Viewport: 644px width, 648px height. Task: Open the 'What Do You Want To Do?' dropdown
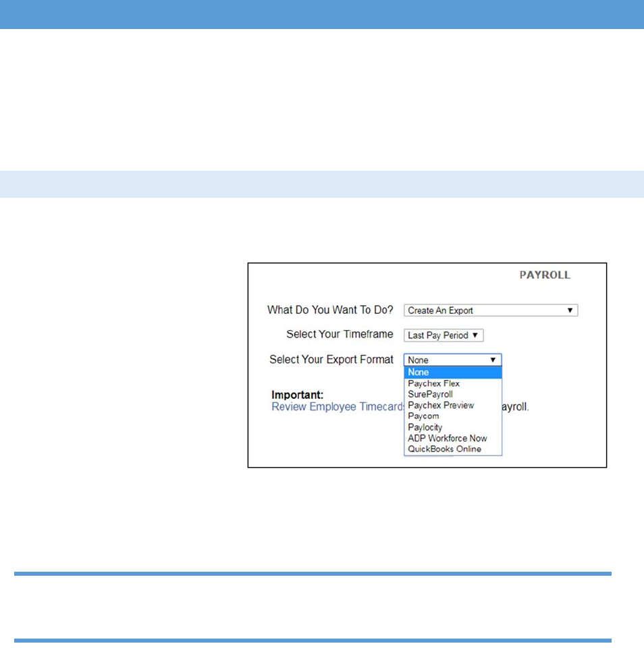491,310
